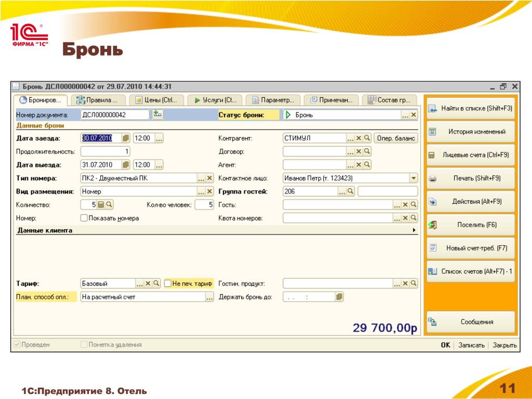Image resolution: width=532 pixels, height=399 pixels.
Task: Click the Проведен checkbox
Action: [17, 344]
